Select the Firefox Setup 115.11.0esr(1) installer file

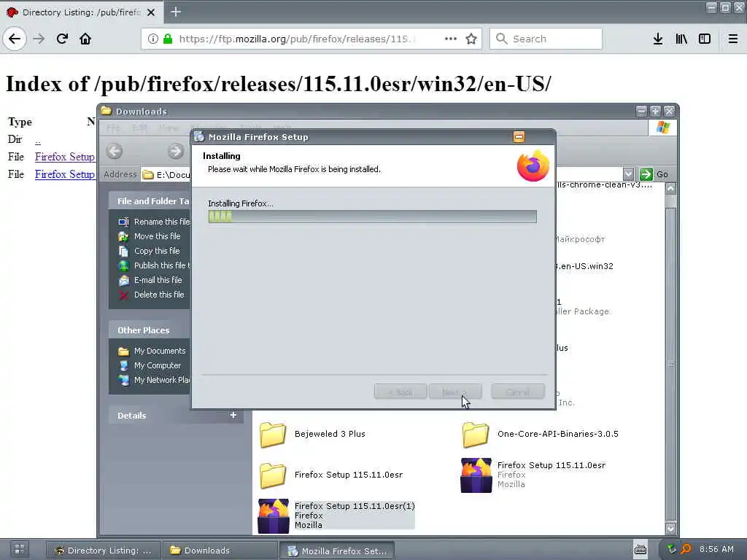336,516
